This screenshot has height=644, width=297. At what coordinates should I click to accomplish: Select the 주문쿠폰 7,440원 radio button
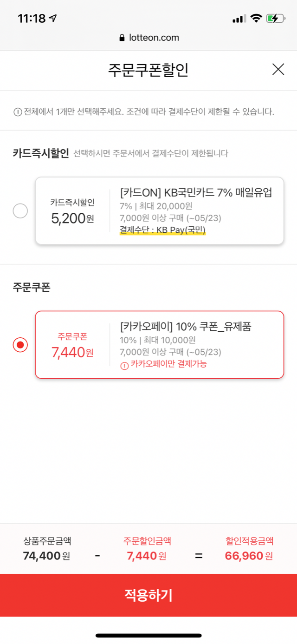(20, 345)
